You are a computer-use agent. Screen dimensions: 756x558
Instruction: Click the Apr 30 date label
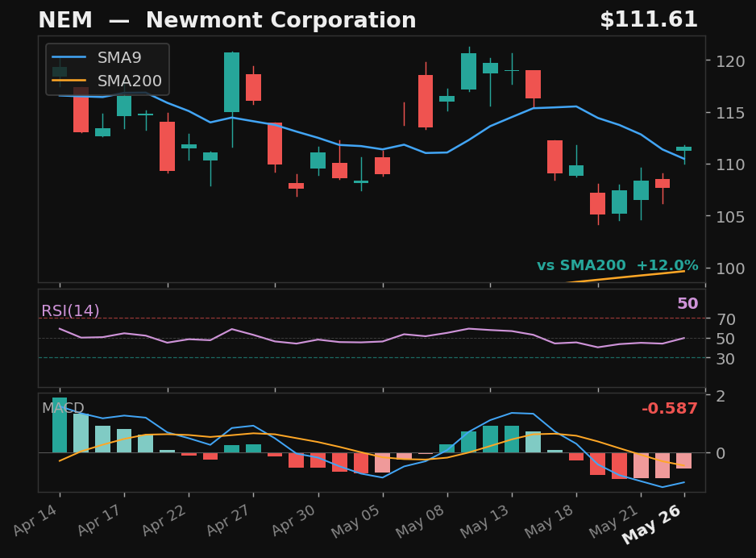coord(293,521)
